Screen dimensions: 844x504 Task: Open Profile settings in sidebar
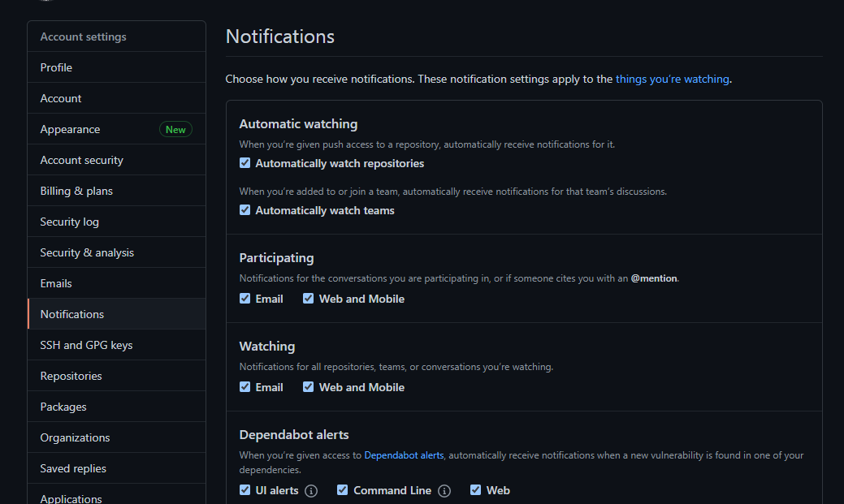116,67
